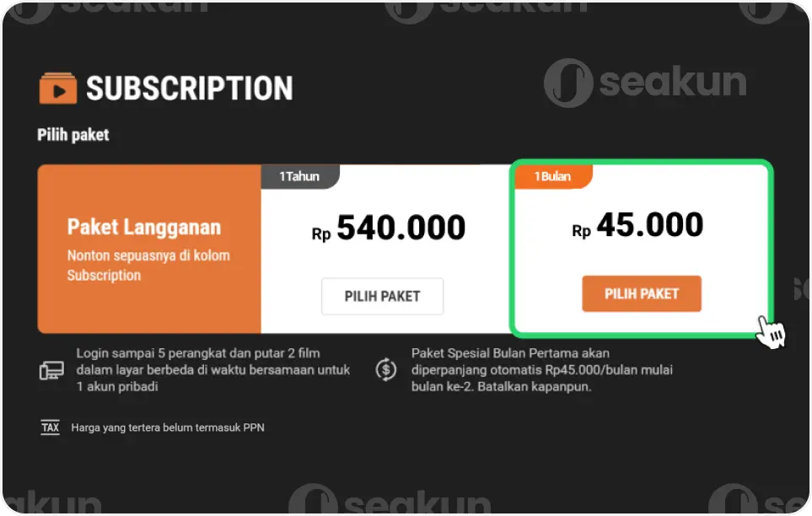This screenshot has width=812, height=516.
Task: Select the Rp 45.000 price text
Action: coord(637,224)
